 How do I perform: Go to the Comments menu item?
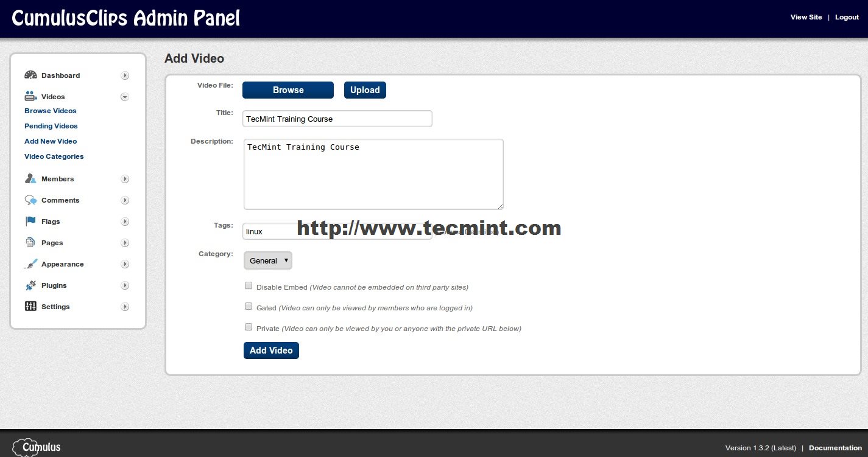(x=60, y=200)
